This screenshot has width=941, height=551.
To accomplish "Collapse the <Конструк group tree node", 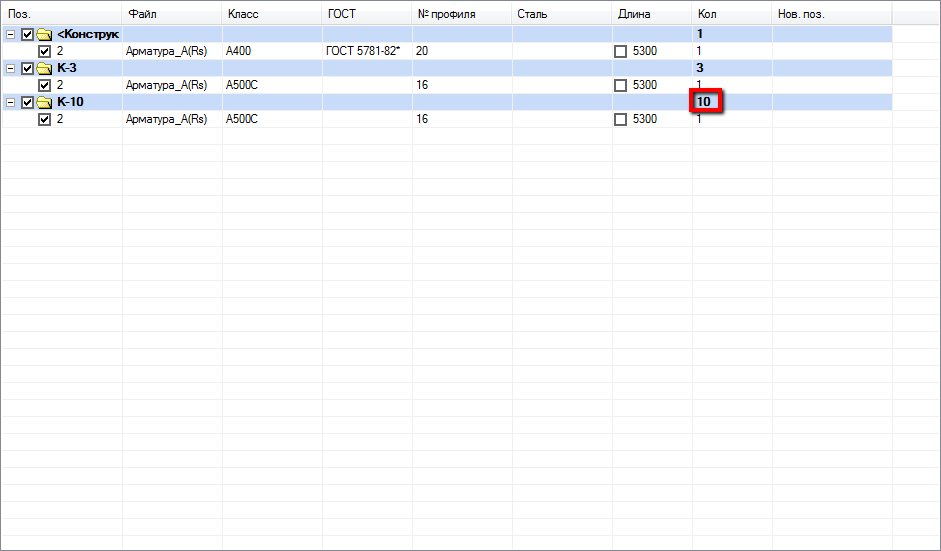I will pyautogui.click(x=11, y=34).
